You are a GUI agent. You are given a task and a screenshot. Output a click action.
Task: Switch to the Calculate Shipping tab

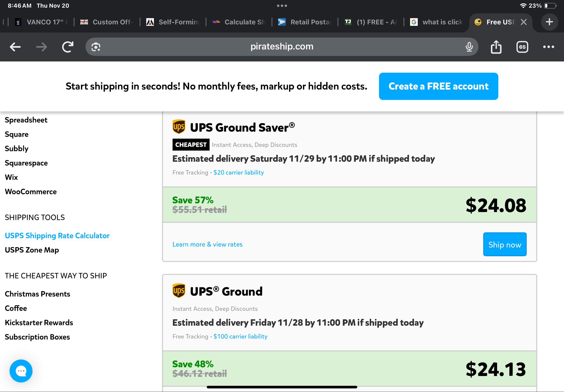coord(239,22)
